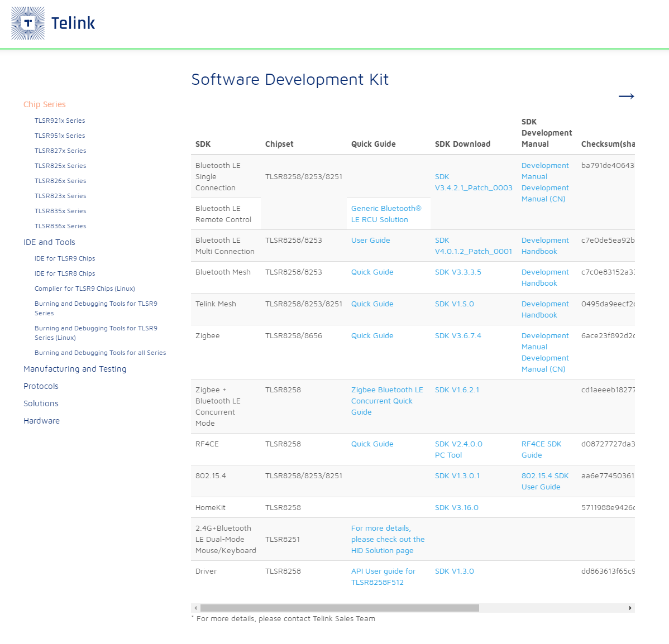The height and width of the screenshot is (644, 669).
Task: Click the scrollbar right arrow button
Action: [630, 608]
